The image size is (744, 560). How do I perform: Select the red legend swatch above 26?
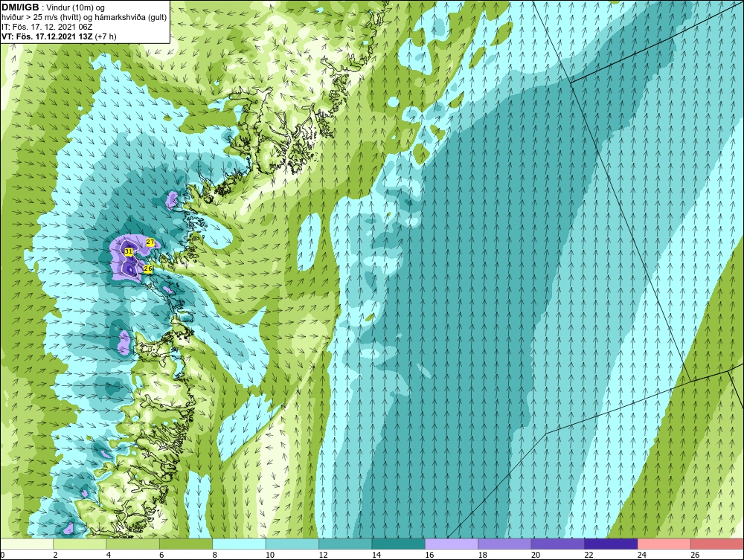tap(717, 544)
